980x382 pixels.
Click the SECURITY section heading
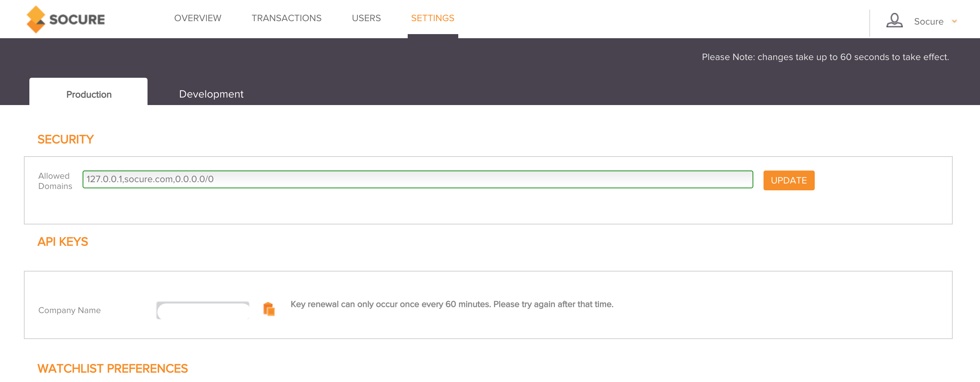coord(66,139)
